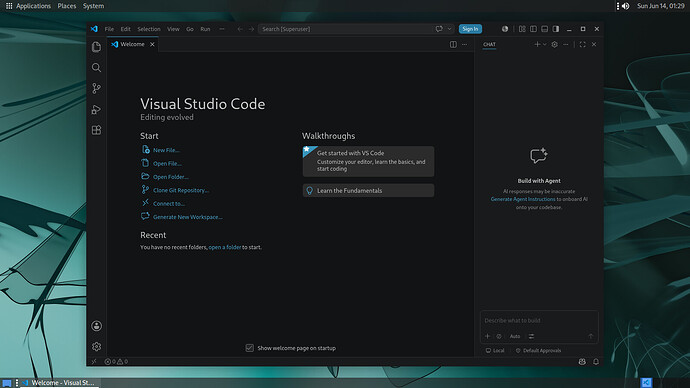Open the Auto model picker
690x388 pixels.
[515, 336]
